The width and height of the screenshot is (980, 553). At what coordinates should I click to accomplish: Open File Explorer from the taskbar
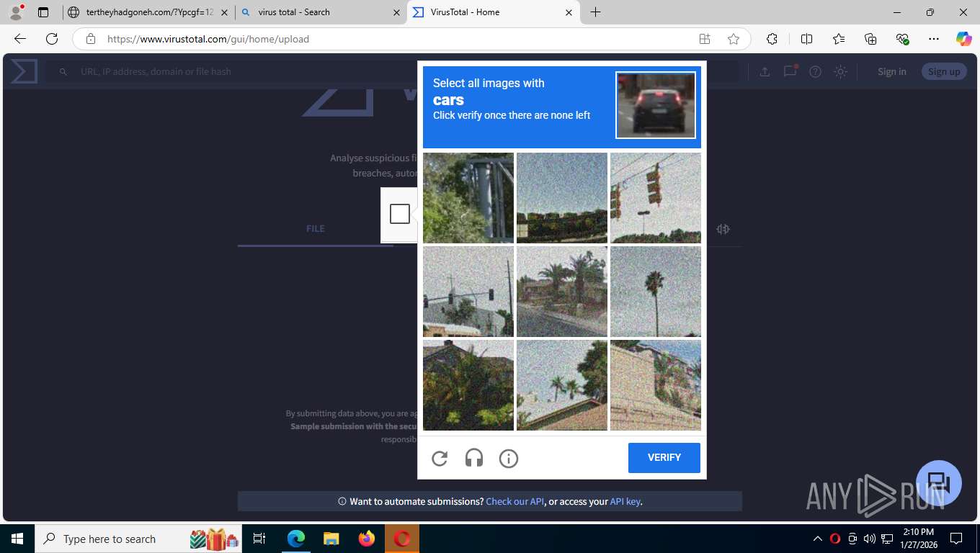[331, 539]
